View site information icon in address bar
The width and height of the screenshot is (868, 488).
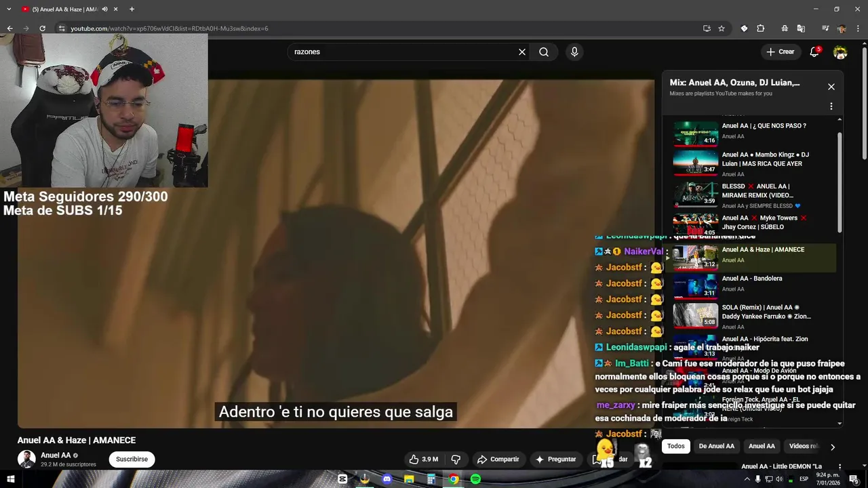[62, 28]
